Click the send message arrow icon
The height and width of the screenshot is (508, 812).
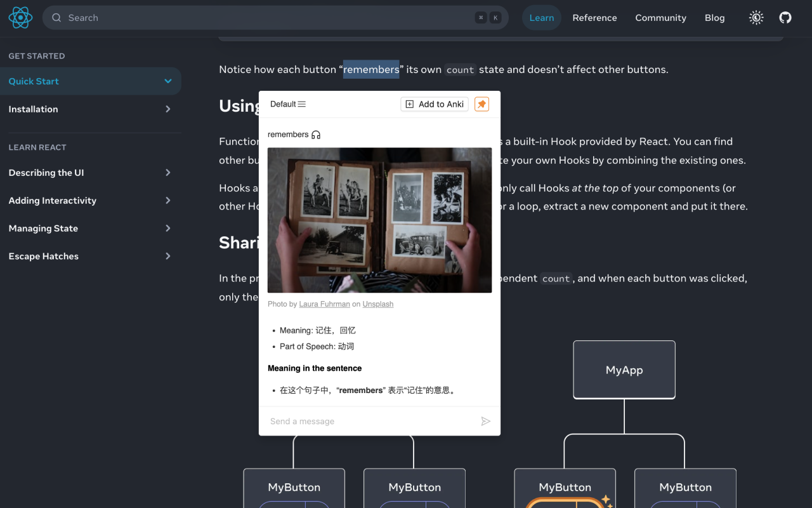tap(485, 421)
